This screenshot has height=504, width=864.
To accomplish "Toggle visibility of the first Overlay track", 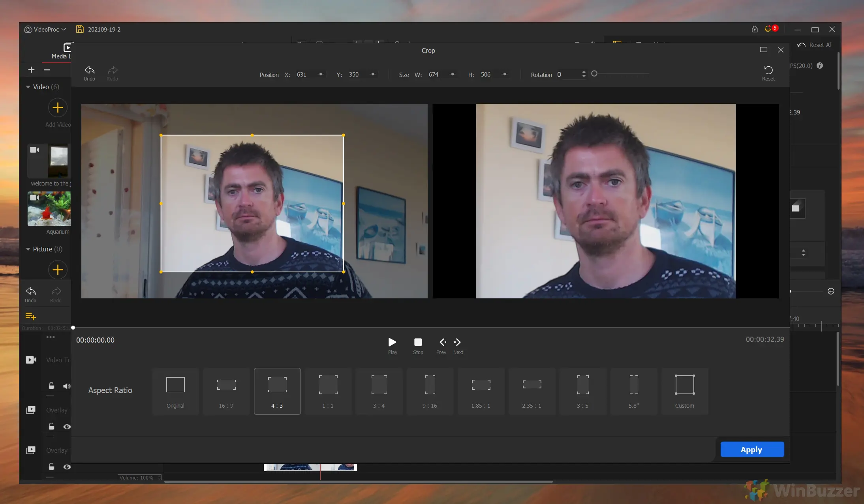I will (67, 427).
